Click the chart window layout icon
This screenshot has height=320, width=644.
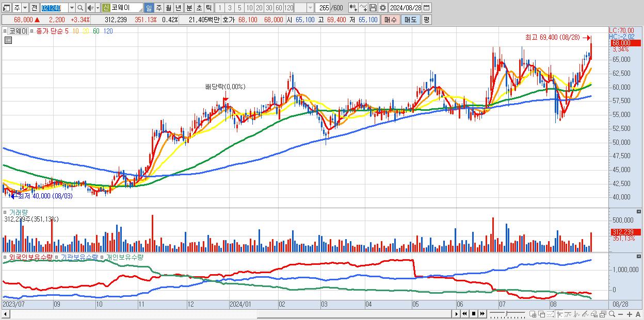[603, 314]
